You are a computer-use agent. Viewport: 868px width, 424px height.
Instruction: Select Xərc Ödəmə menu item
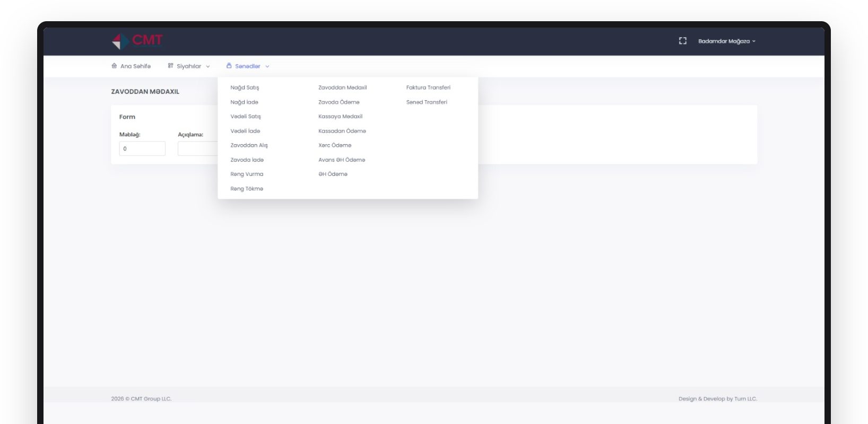(335, 145)
